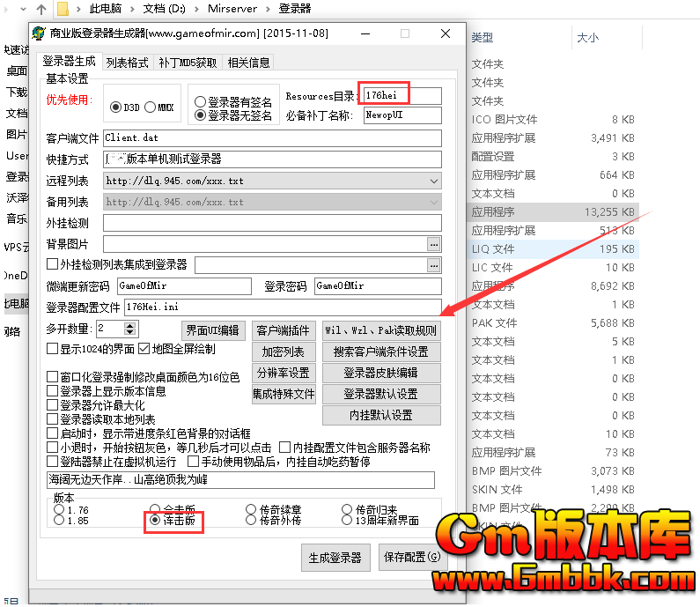Click the 客户端文件 input field

pos(271,138)
